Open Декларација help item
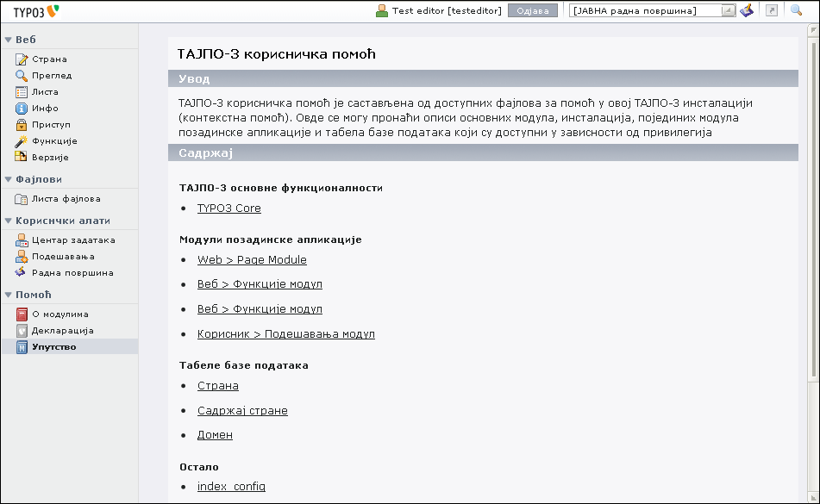 (63, 331)
